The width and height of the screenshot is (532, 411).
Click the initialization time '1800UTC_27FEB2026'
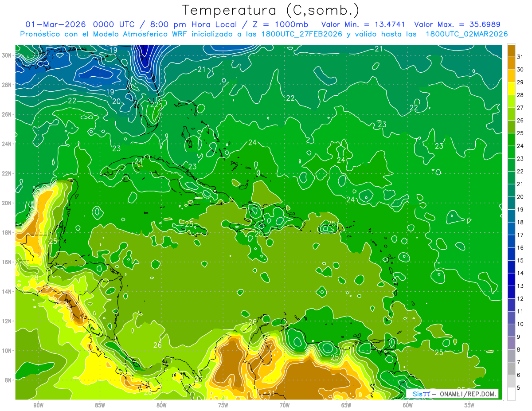tap(301, 34)
